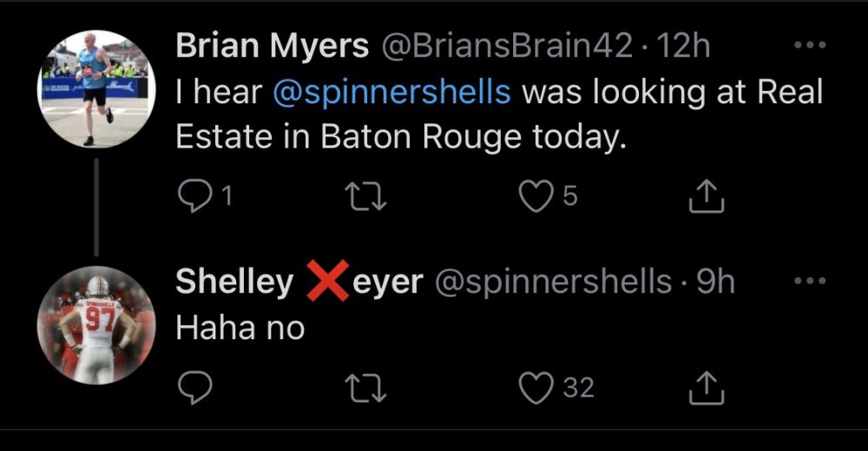Share Shelley's 'Haha no' tweet

(x=706, y=388)
